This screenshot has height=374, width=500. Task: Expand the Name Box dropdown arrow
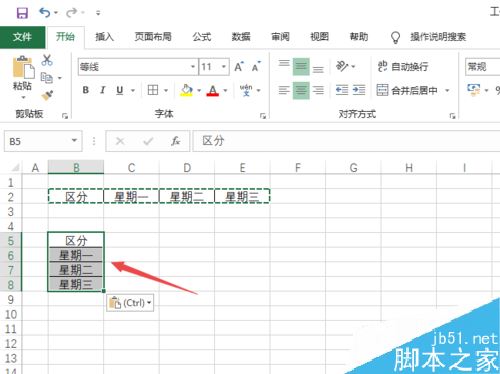click(x=74, y=141)
